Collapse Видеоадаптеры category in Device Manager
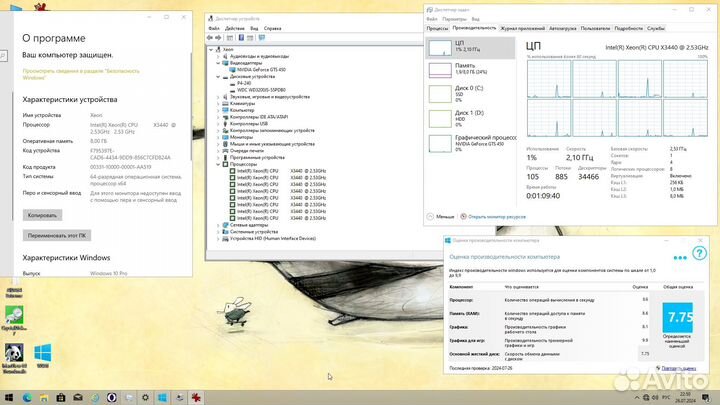Viewport: 720px width, 405px height. 219,63
